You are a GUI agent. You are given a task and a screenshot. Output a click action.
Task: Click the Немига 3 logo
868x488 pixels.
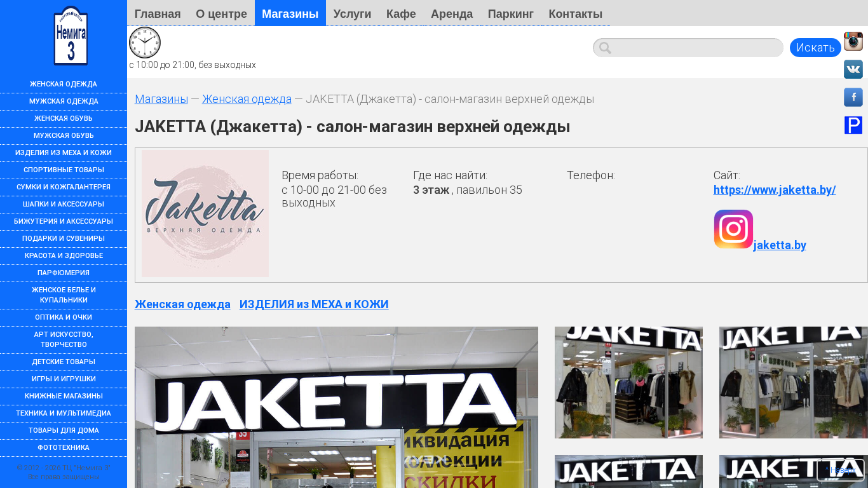(71, 36)
